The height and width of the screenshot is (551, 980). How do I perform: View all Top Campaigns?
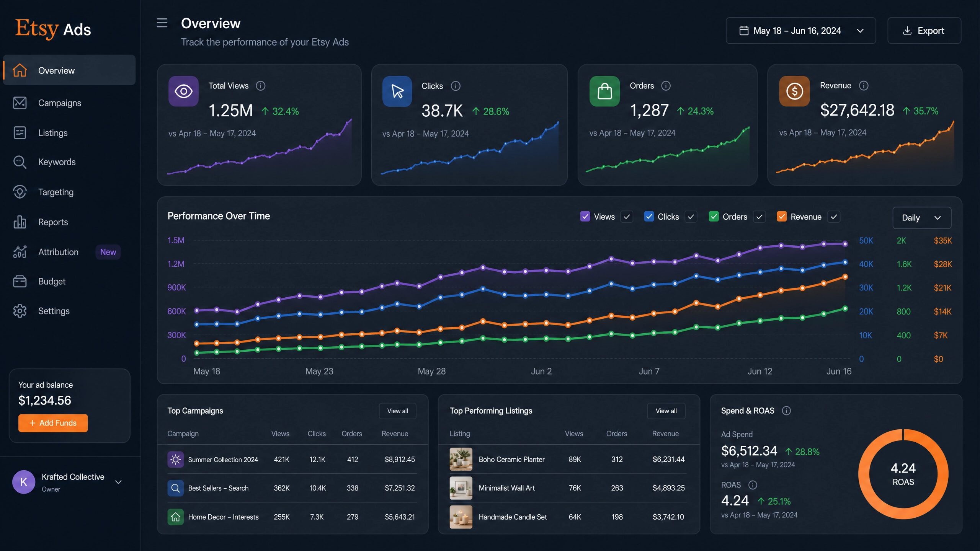(x=397, y=411)
